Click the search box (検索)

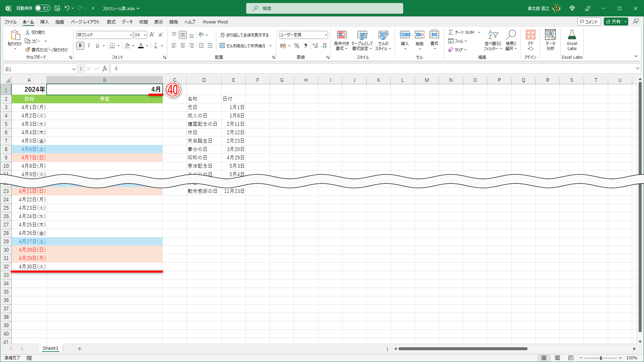click(x=324, y=8)
